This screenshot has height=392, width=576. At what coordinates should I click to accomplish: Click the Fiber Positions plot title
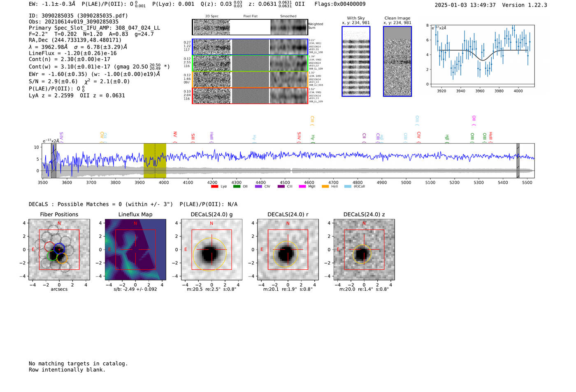click(59, 214)
